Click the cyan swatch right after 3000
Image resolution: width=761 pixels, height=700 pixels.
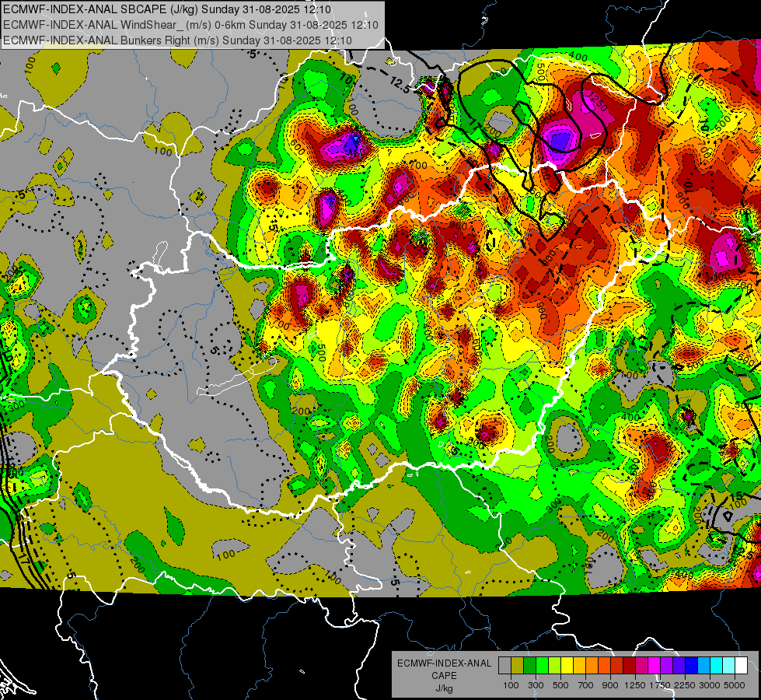click(x=717, y=666)
